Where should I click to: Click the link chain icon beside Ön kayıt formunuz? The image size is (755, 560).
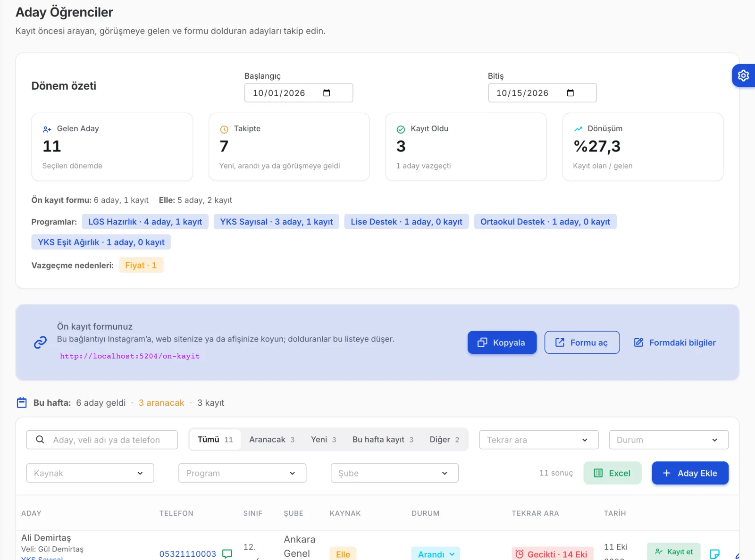click(40, 343)
